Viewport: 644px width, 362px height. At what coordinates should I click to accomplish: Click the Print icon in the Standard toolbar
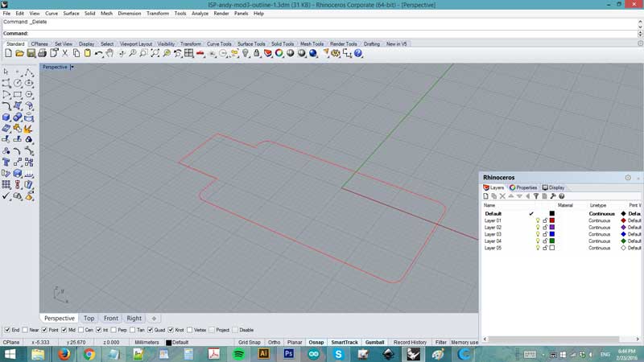[x=42, y=53]
